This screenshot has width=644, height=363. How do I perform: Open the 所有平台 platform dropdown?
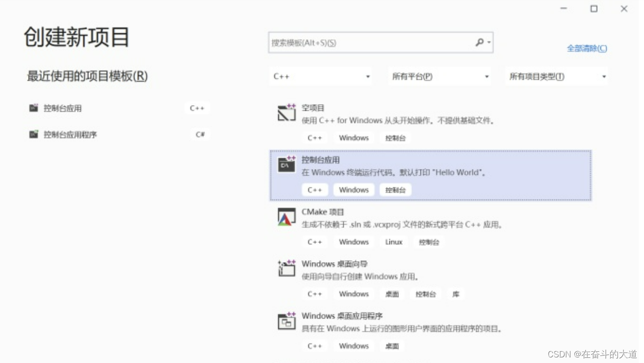point(440,77)
